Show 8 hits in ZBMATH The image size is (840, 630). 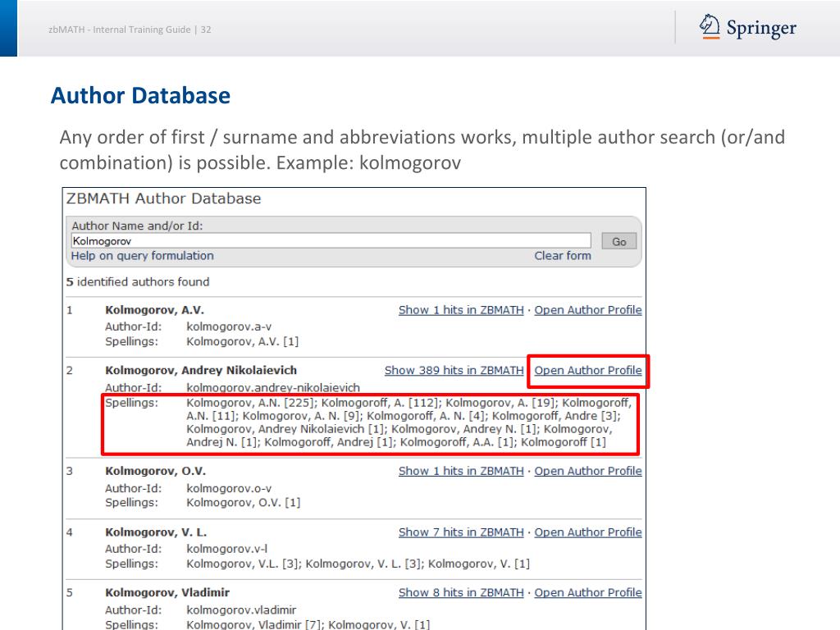461,592
